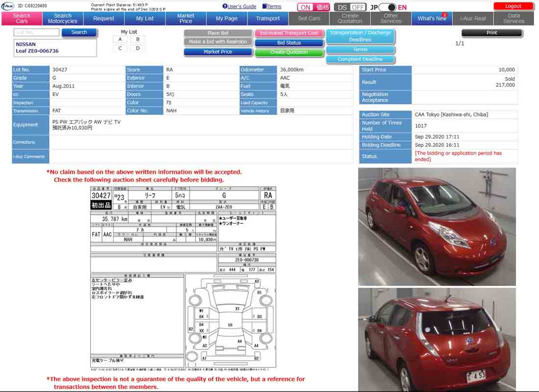Open the My Page tab
539x392 pixels.
coord(226,19)
